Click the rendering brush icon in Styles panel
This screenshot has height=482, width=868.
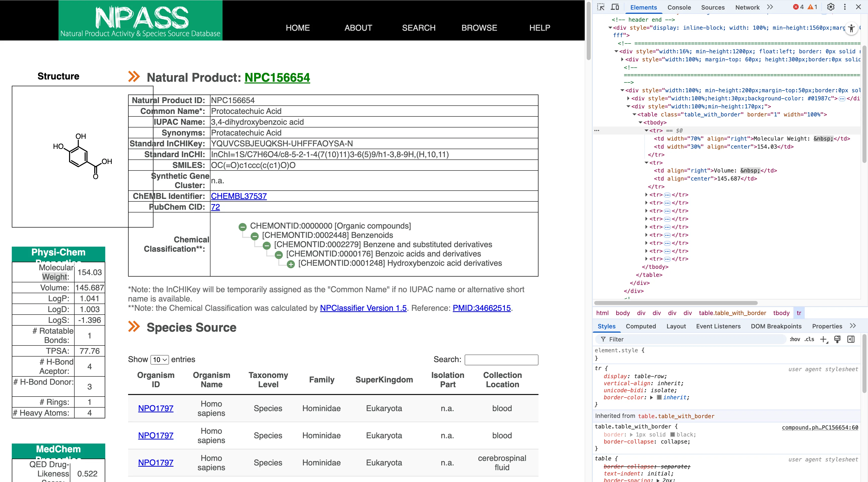pyautogui.click(x=838, y=339)
